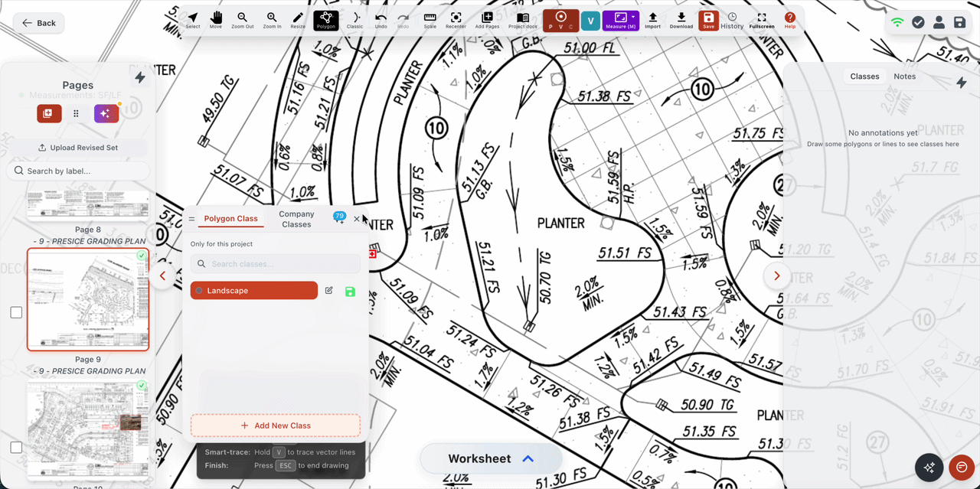The height and width of the screenshot is (489, 980).
Task: Open the Classes tab in right panel
Action: [864, 77]
